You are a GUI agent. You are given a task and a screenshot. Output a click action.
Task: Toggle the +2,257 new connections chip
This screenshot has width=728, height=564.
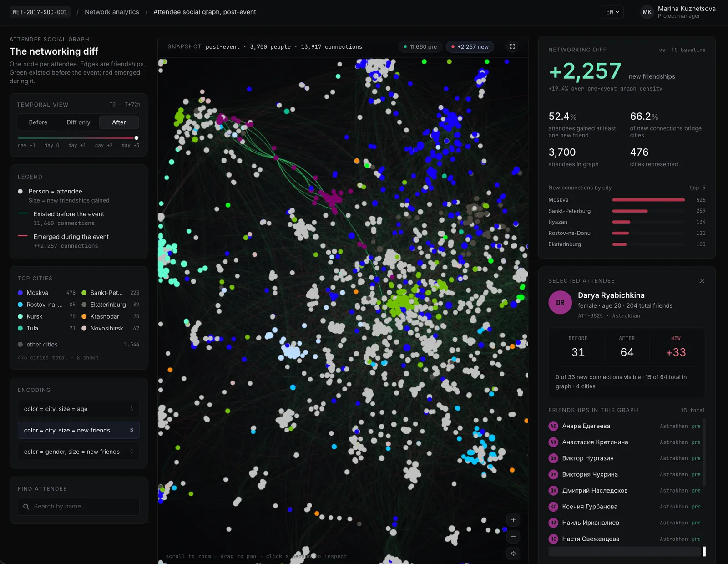[x=469, y=46]
